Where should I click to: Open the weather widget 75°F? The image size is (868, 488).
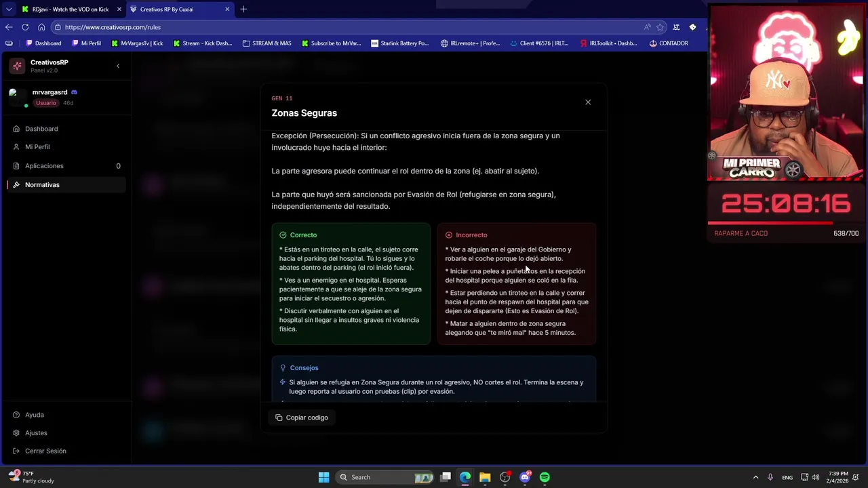[x=31, y=477]
